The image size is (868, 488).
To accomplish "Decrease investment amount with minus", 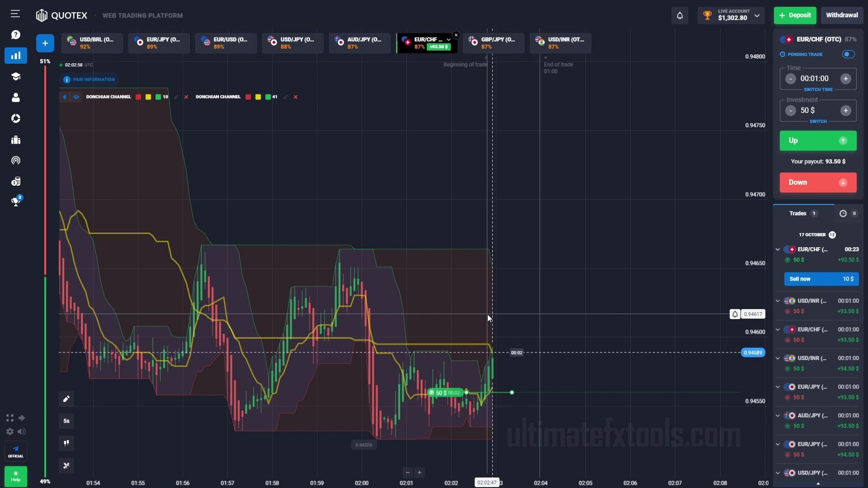I will tap(790, 111).
